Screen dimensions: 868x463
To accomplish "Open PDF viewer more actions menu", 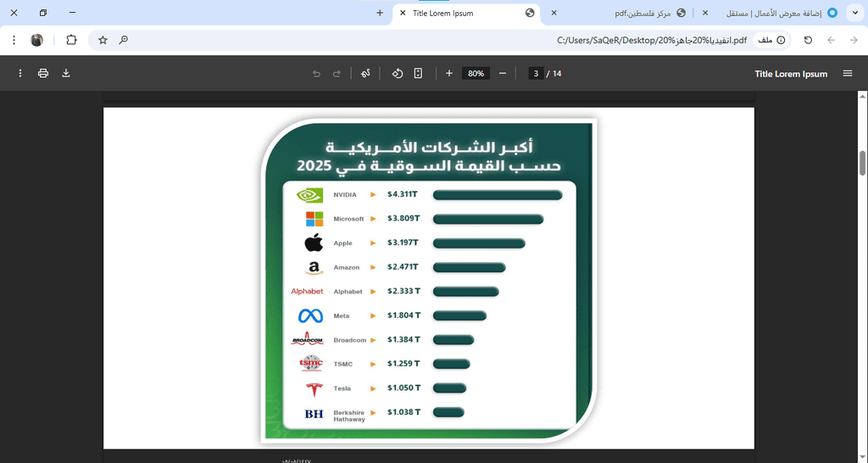I will click(x=20, y=73).
